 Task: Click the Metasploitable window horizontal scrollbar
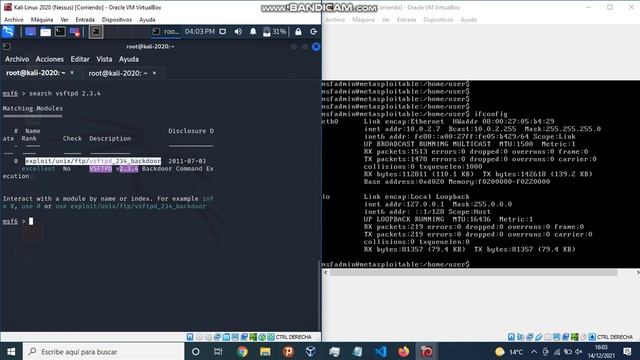[x=473, y=272]
